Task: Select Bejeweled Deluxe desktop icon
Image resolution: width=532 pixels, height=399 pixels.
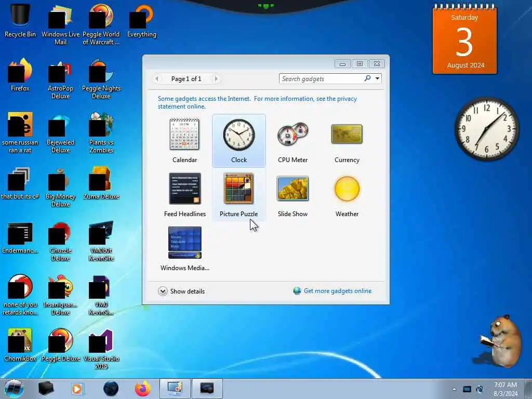Action: pos(60,132)
